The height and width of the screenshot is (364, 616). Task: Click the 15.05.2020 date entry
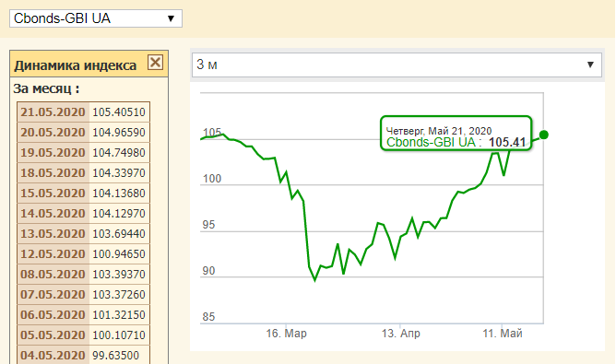[53, 194]
